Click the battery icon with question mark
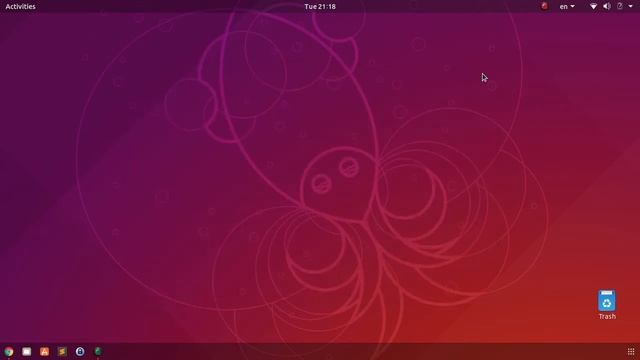 point(620,7)
